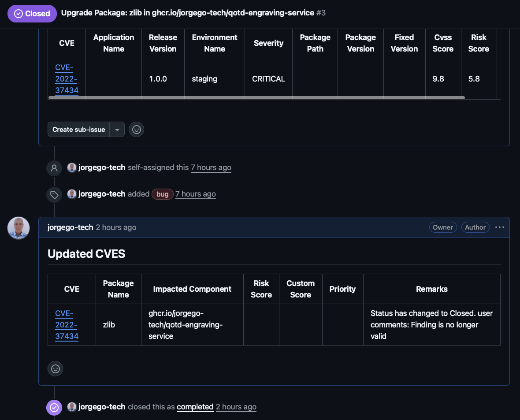Viewport: 520px width, 420px height.
Task: Click the purple closed-as-completed check icon
Action: 54,407
